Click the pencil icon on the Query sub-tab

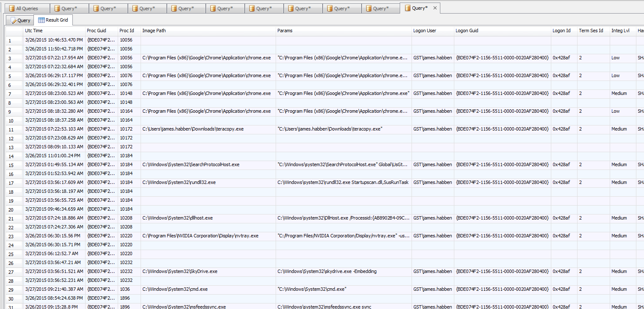point(13,20)
